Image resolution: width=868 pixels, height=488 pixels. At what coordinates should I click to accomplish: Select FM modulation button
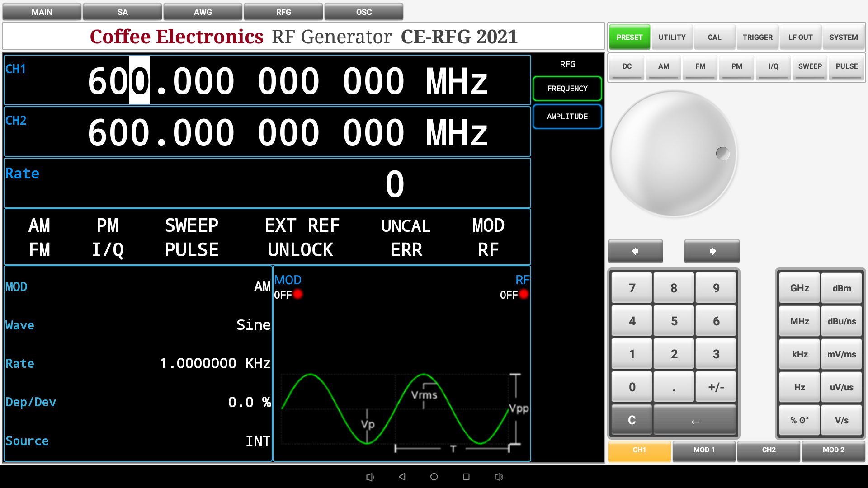tap(700, 67)
